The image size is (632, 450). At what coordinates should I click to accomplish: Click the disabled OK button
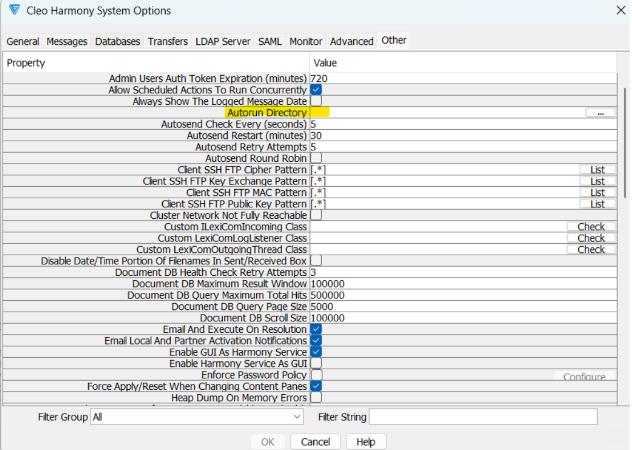click(x=268, y=442)
